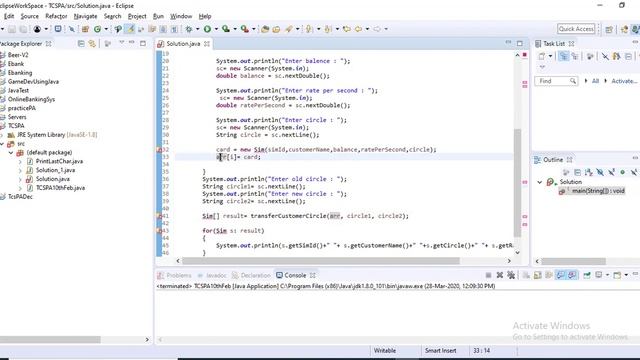Click Collapse All in Package Explorer
This screenshot has height=360, width=640.
click(81, 43)
